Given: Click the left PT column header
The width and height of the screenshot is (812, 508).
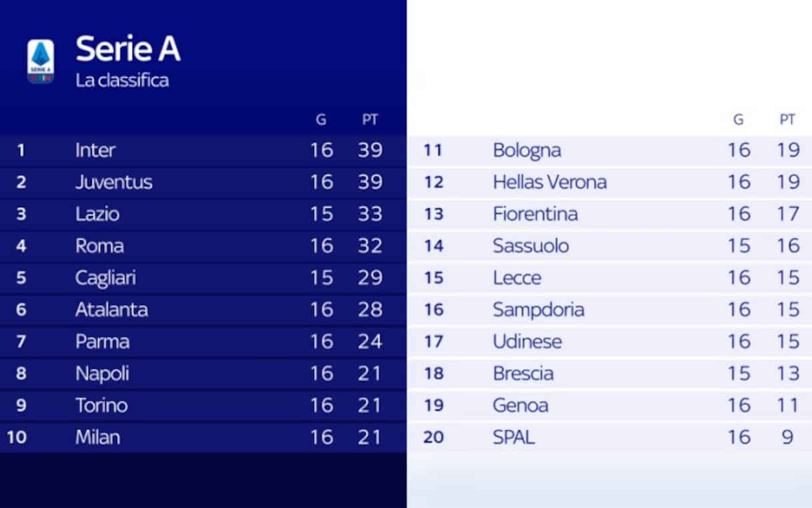Looking at the screenshot, I should pos(370,120).
